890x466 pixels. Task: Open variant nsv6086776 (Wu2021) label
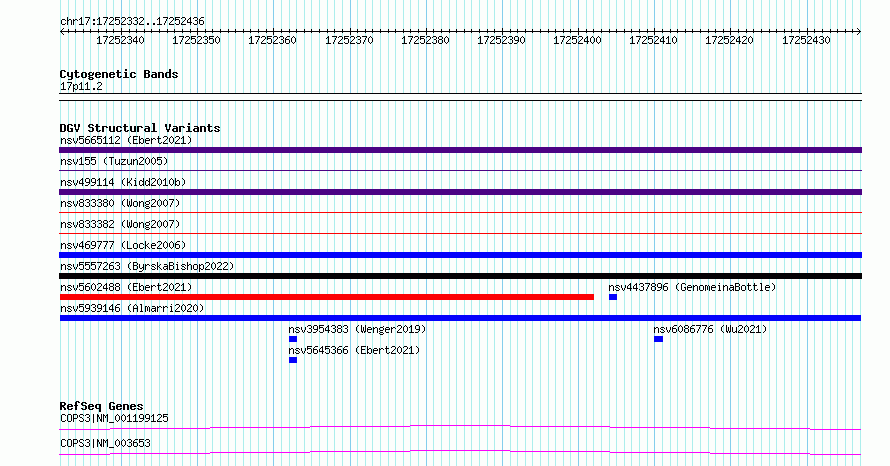710,329
